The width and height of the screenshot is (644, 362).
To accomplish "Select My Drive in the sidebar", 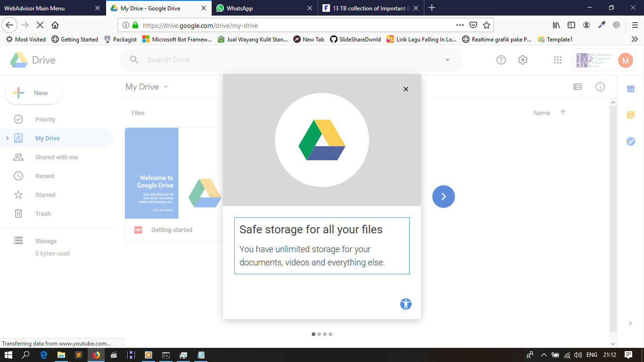I will (57, 139).
